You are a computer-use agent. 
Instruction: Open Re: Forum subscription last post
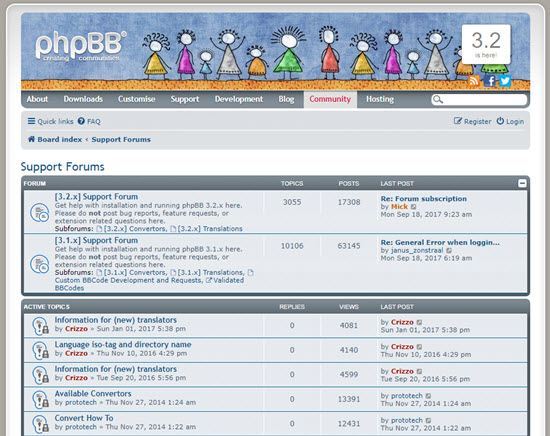tap(424, 199)
